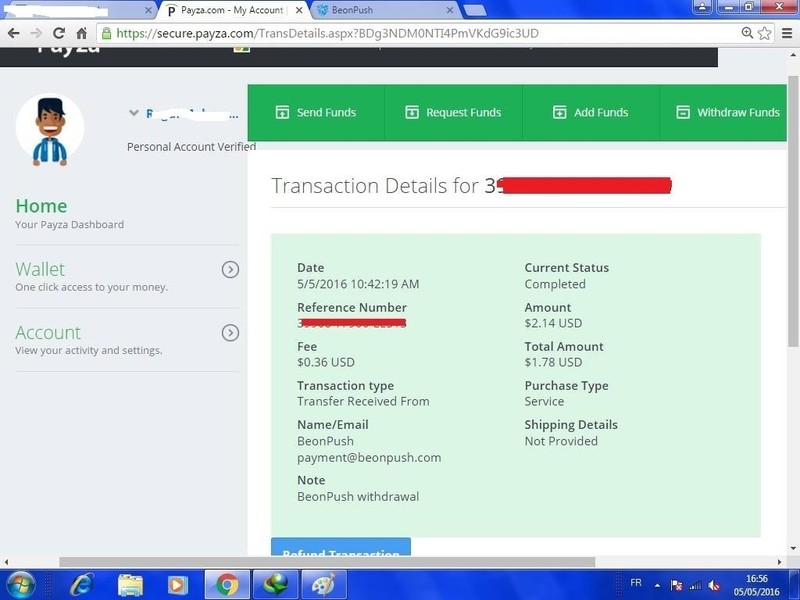Click the zoom magnifier icon in address bar
The height and width of the screenshot is (600, 800).
747,33
